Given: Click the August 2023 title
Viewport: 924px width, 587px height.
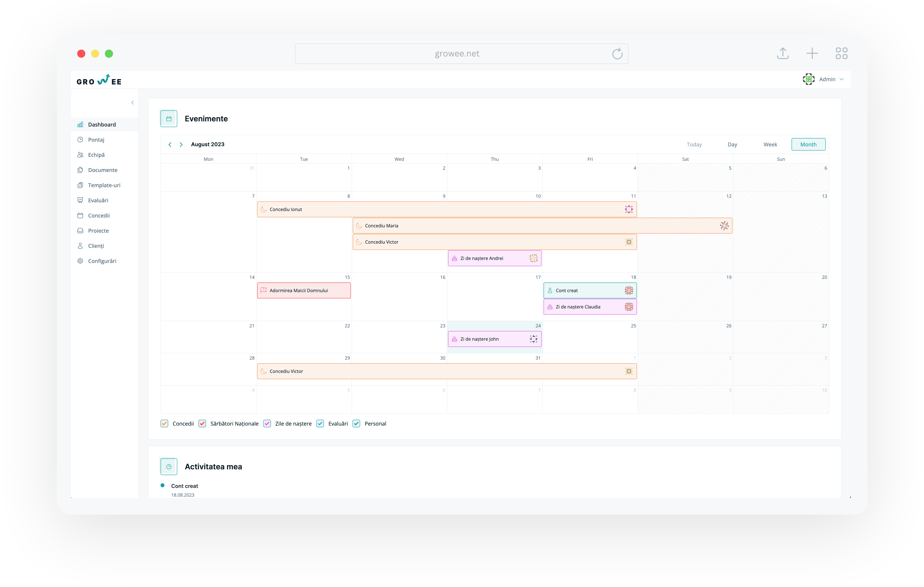Looking at the screenshot, I should pyautogui.click(x=208, y=144).
